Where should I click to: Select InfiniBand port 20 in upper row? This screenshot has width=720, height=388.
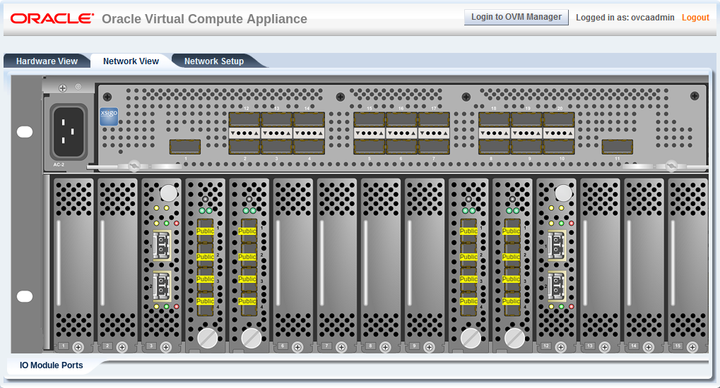click(559, 119)
